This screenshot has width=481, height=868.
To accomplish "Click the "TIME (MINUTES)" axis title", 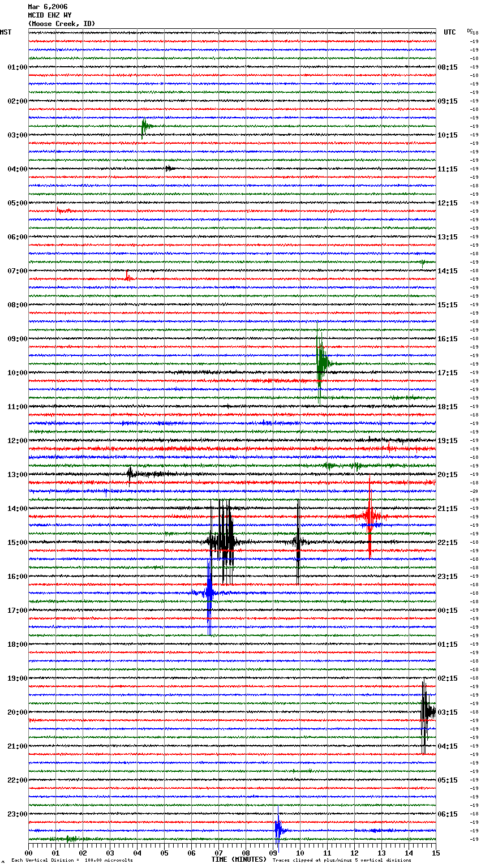I will pyautogui.click(x=239, y=860).
